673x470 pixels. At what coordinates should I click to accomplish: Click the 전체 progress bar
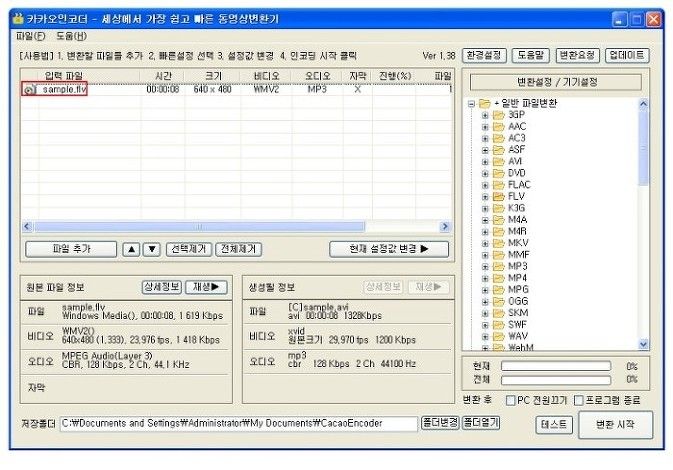(x=556, y=380)
